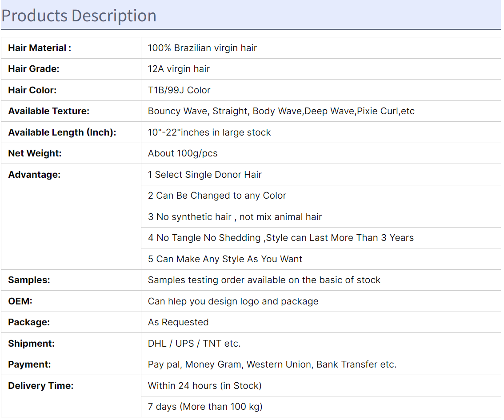Click 7 days (More than 100 kg)
The image size is (504, 420).
click(x=205, y=407)
